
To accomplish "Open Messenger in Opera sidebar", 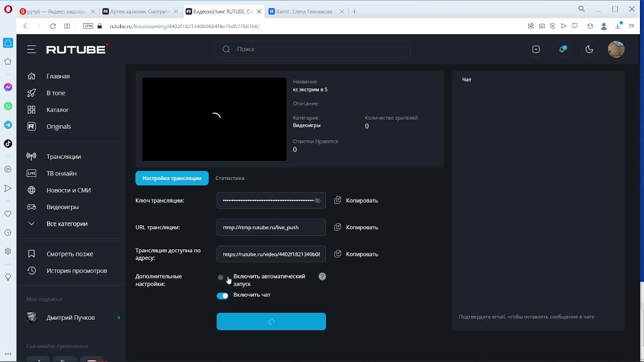I will coord(8,87).
